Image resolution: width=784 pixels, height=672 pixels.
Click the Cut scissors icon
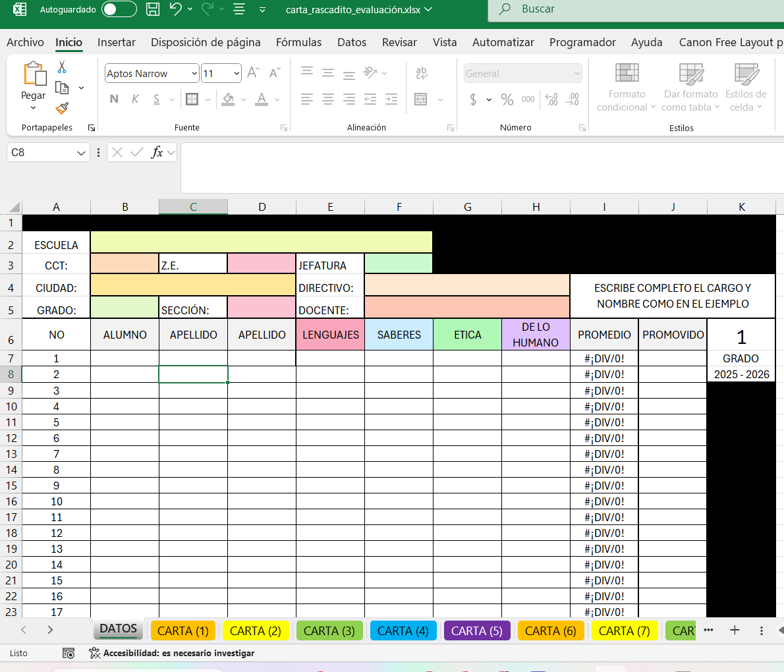click(x=62, y=67)
